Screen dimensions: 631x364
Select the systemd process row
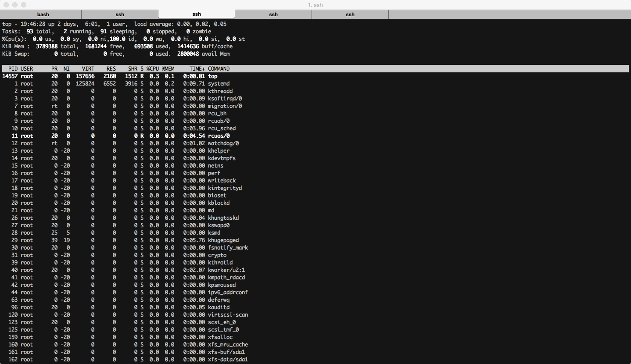pyautogui.click(x=219, y=84)
